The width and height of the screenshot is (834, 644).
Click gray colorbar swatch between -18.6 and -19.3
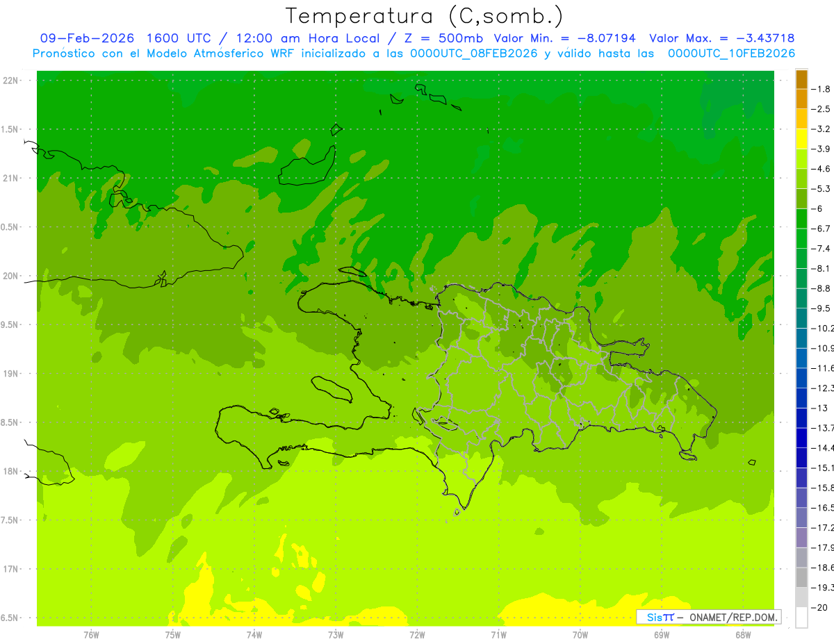pos(802,577)
